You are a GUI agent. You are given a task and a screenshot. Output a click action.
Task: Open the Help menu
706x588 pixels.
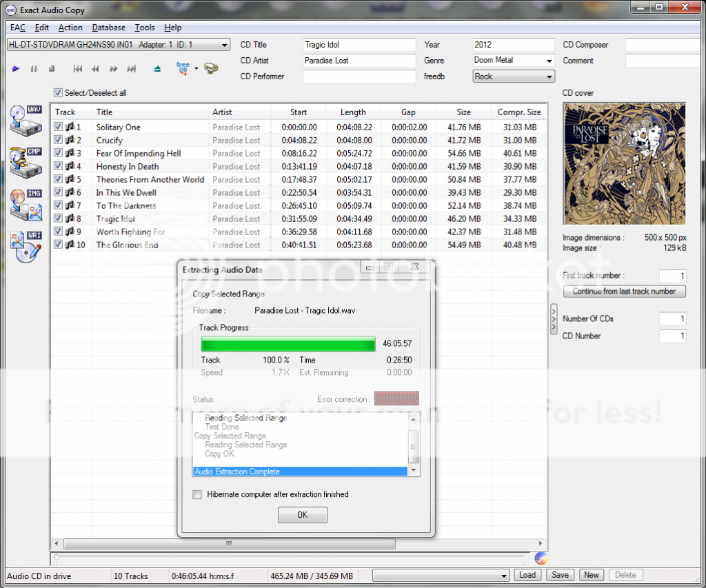tap(173, 28)
